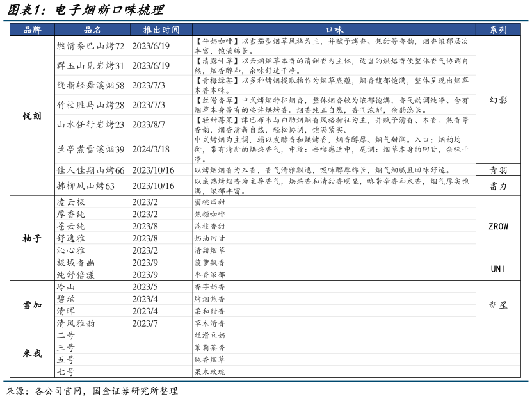Screen dimensions: 532x399
Task: Select product name '苍云纯'
Action: click(x=70, y=226)
